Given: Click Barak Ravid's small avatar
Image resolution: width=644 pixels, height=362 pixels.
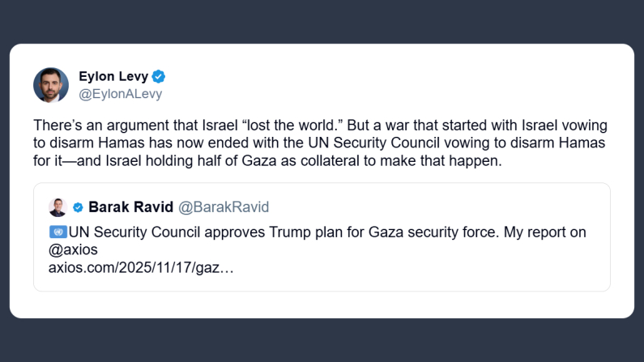Looking at the screenshot, I should [58, 207].
